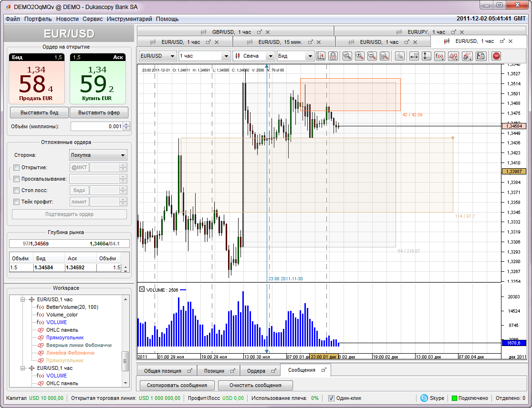Screen dimensions: 532x408
Task: Click the Очистить сообщения button
Action: click(255, 385)
